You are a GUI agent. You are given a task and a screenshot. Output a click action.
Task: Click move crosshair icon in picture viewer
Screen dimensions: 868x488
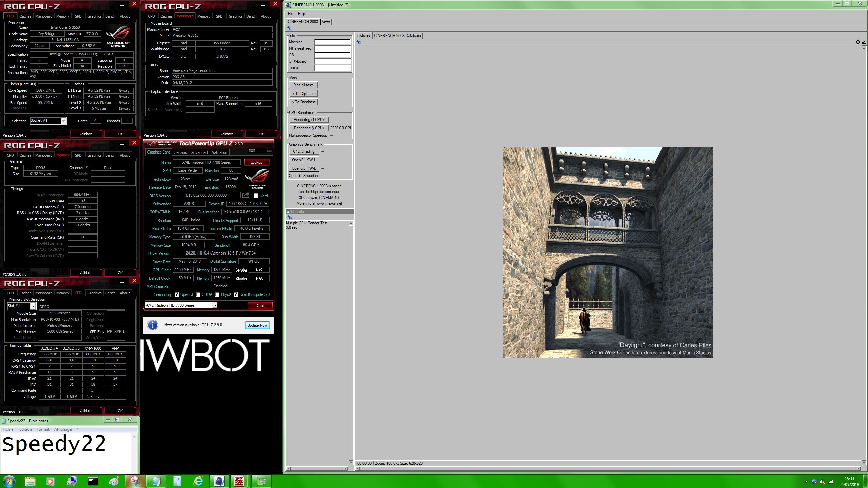click(x=858, y=42)
